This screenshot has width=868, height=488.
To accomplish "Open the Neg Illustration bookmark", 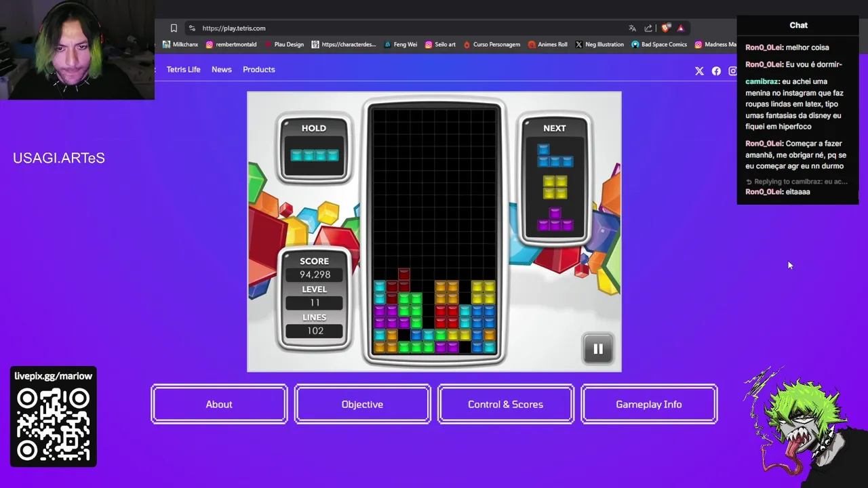I will pos(599,44).
